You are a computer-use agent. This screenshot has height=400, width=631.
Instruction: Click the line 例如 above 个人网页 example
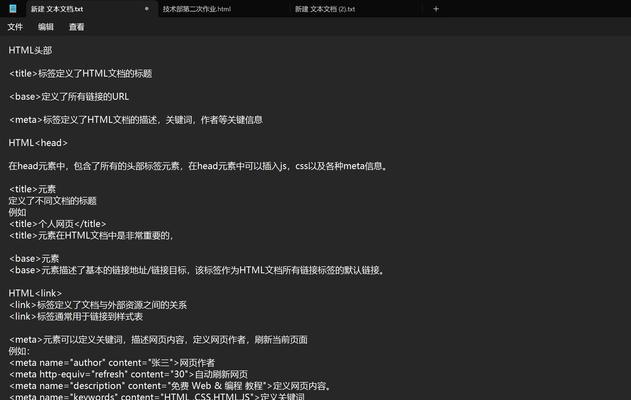pos(17,212)
